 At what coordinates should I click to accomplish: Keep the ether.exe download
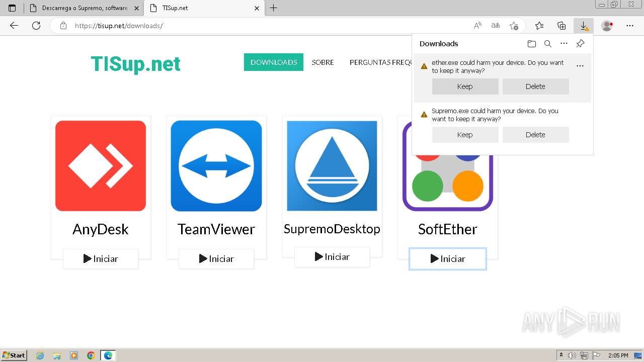(465, 86)
